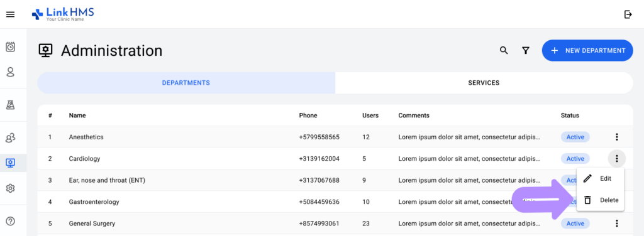This screenshot has width=644, height=236.
Task: Open more options for Anesthetics row
Action: point(616,137)
